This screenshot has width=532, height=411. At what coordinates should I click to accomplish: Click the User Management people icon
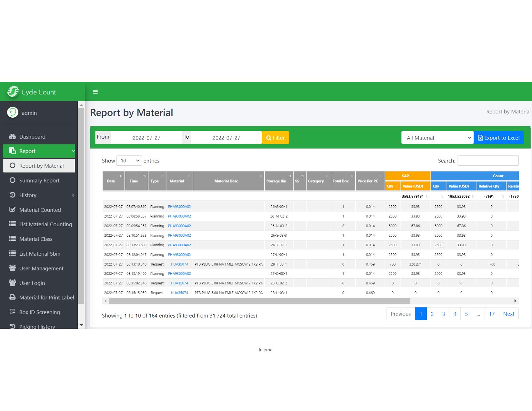(x=12, y=268)
